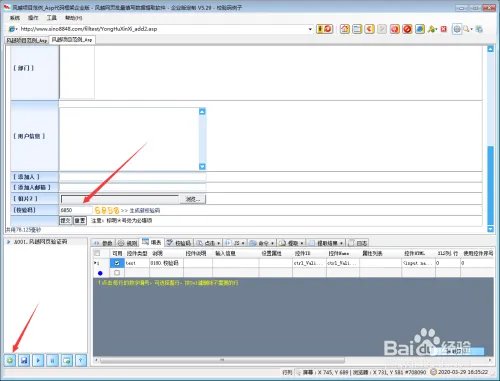This screenshot has height=381, width=500.
Task: Click the 'text' control type cell
Action: pos(137,263)
